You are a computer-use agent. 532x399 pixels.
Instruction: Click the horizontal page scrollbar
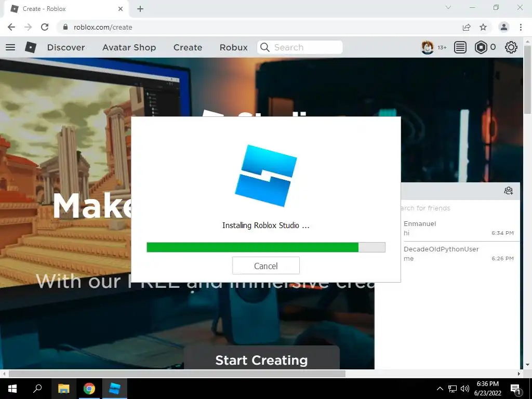tap(177, 374)
